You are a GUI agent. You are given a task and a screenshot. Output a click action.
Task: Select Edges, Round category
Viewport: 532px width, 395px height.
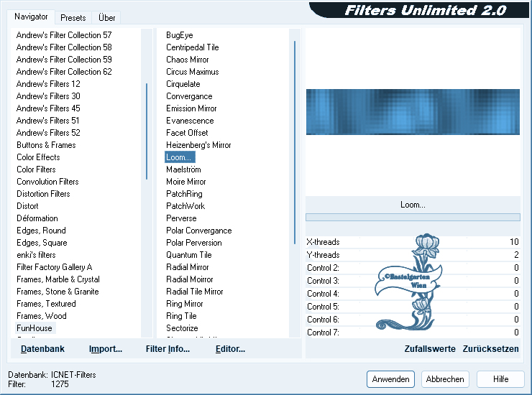pyautogui.click(x=41, y=231)
